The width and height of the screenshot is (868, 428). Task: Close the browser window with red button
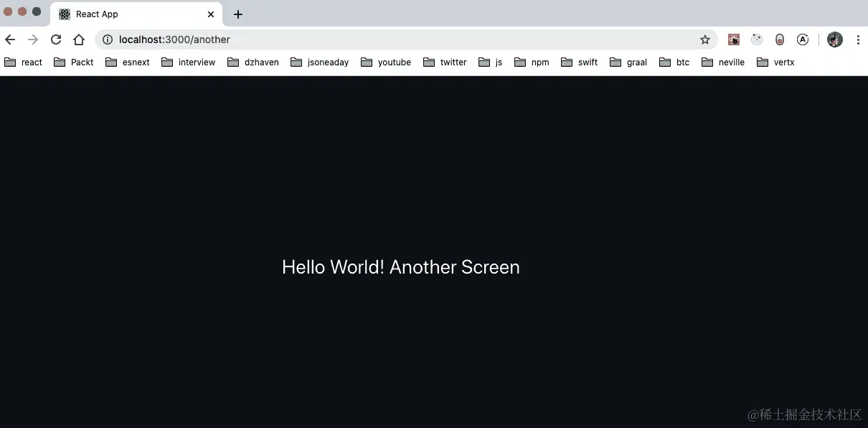point(8,11)
